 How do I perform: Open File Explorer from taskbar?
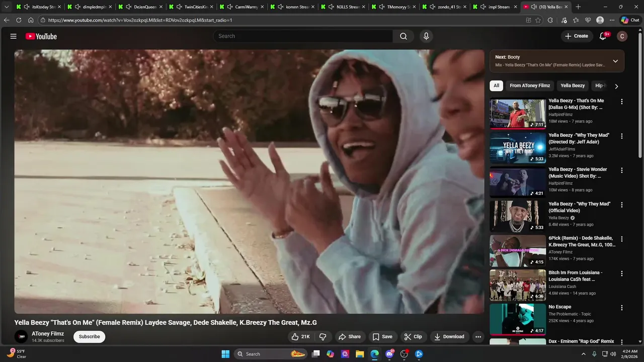(x=360, y=354)
